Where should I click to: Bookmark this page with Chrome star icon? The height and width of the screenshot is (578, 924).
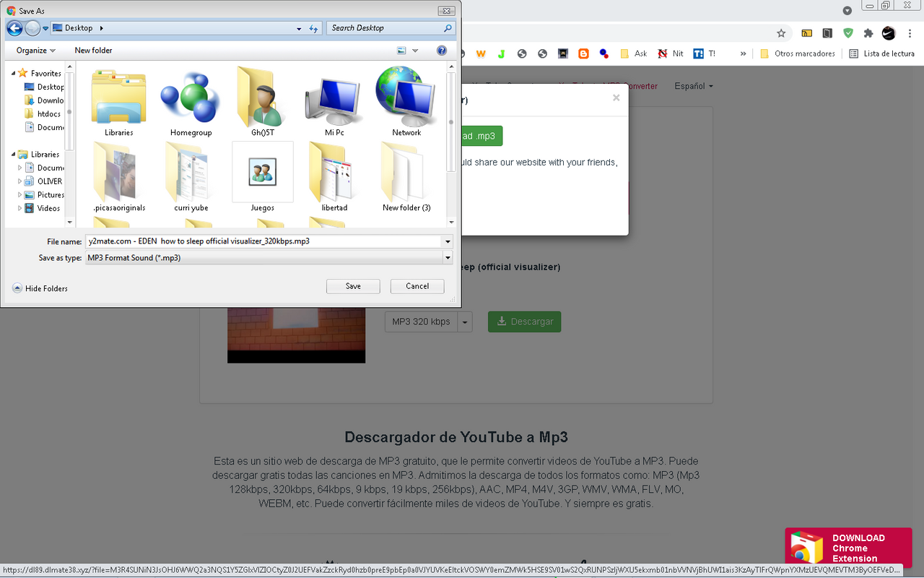pyautogui.click(x=781, y=33)
